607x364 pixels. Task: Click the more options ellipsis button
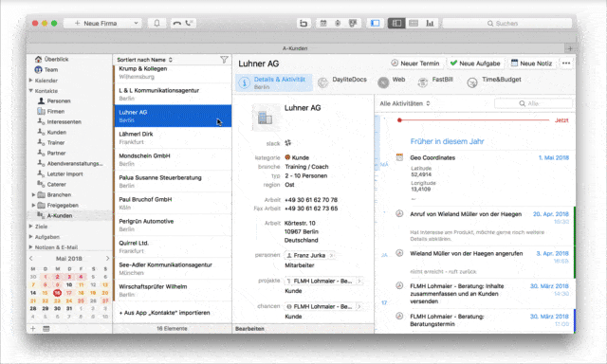(x=566, y=64)
